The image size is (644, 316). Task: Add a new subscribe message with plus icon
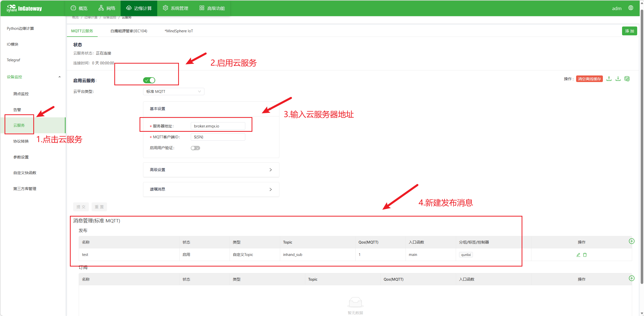632,278
